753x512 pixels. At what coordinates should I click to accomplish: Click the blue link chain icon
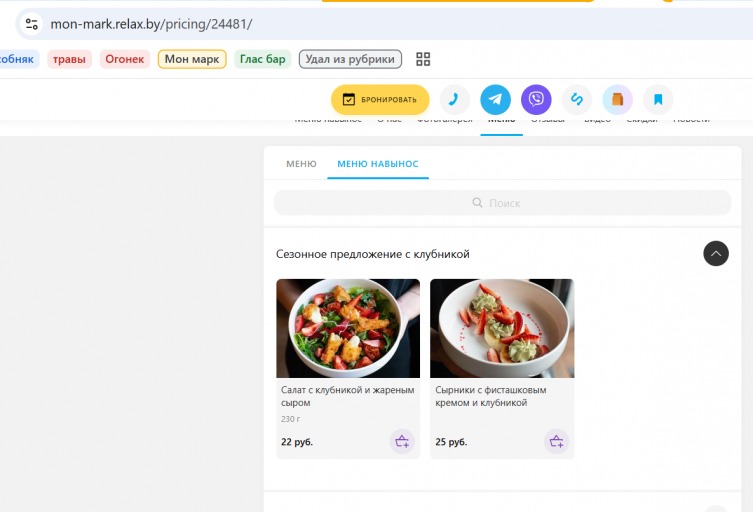coord(577,99)
